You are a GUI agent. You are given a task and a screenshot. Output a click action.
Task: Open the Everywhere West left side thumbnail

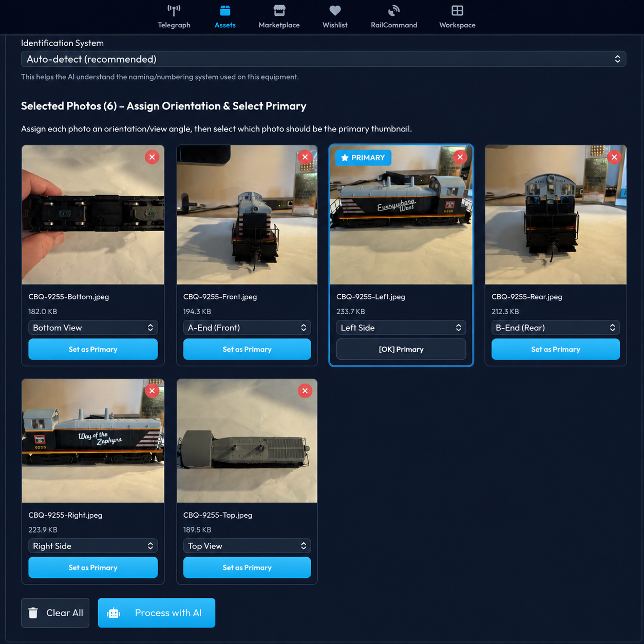click(x=401, y=215)
